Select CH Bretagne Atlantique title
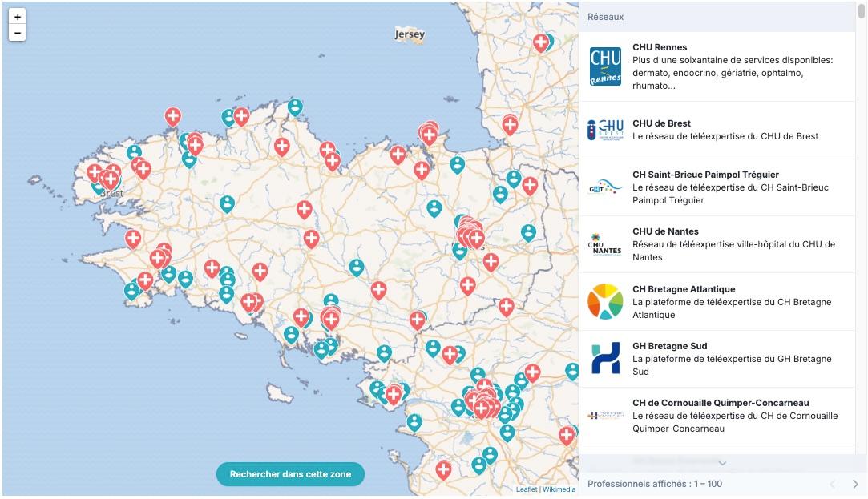The height and width of the screenshot is (499, 868). coord(684,289)
